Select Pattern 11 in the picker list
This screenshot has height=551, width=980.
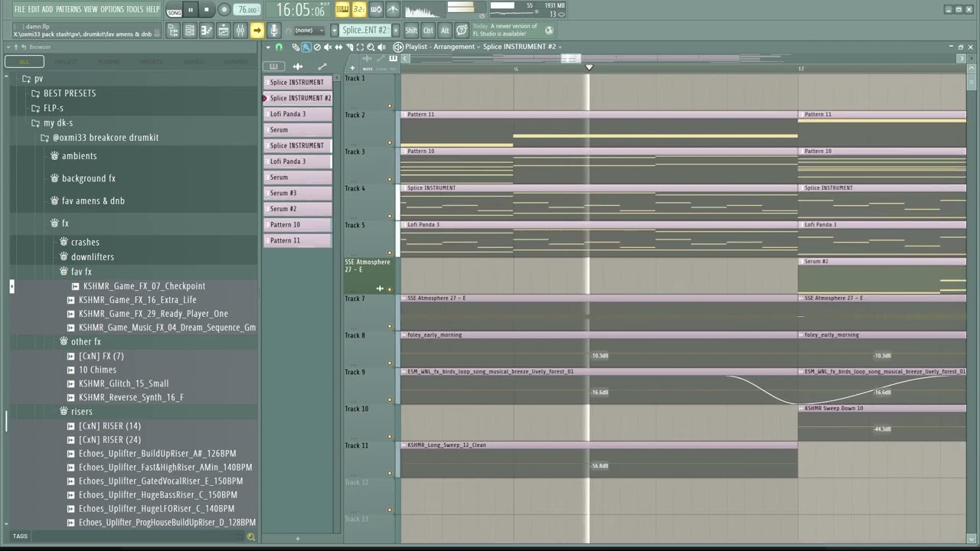(x=298, y=240)
